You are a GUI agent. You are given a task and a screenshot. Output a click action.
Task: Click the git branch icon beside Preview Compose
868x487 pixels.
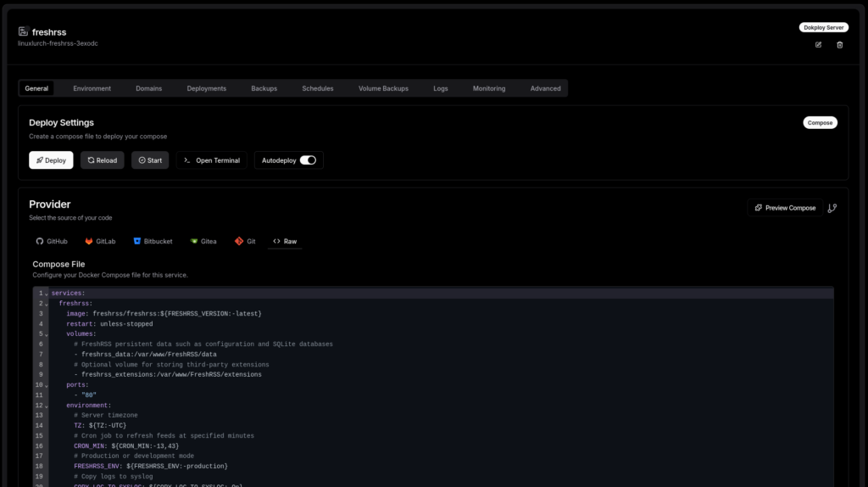[832, 208]
